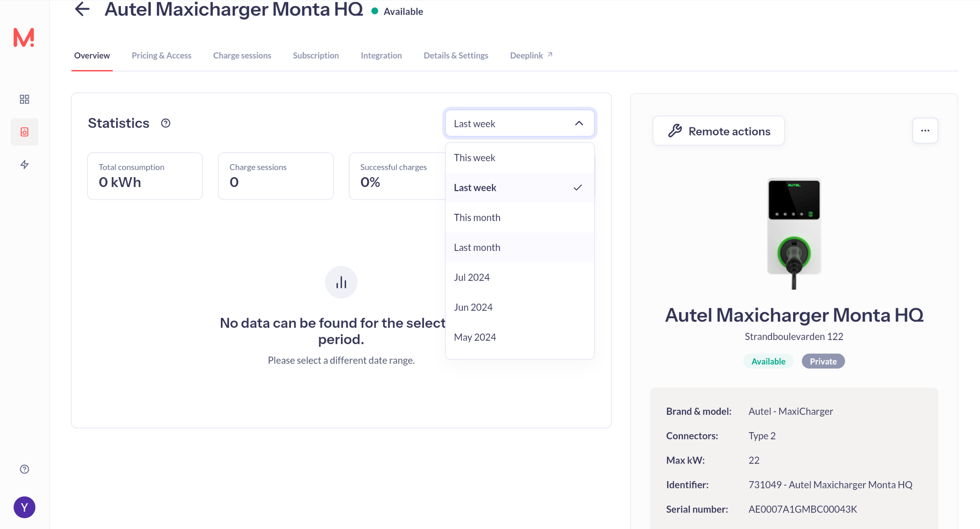Select the charge points sidebar icon
The width and height of the screenshot is (980, 529).
click(x=24, y=132)
